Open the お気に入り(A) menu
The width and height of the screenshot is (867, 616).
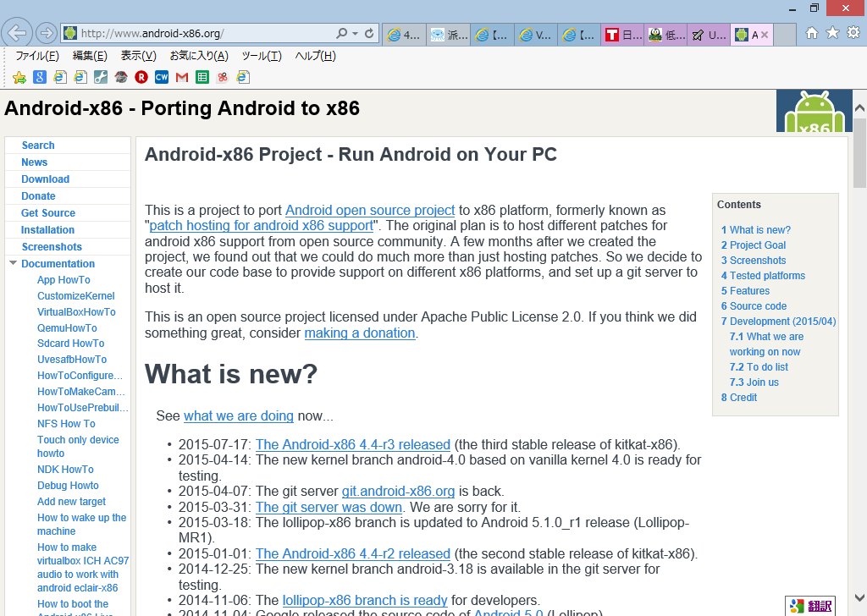(x=199, y=56)
